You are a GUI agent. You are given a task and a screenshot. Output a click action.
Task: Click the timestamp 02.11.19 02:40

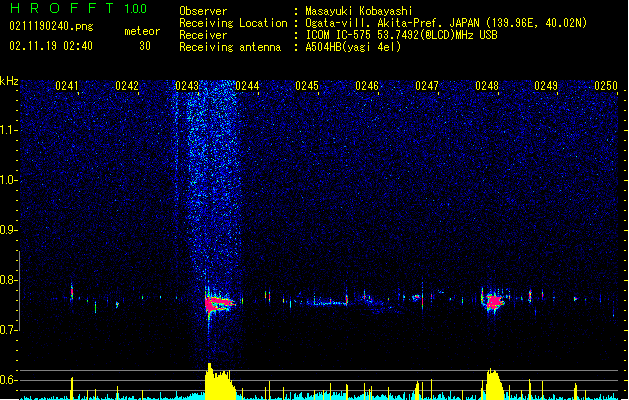pyautogui.click(x=51, y=46)
